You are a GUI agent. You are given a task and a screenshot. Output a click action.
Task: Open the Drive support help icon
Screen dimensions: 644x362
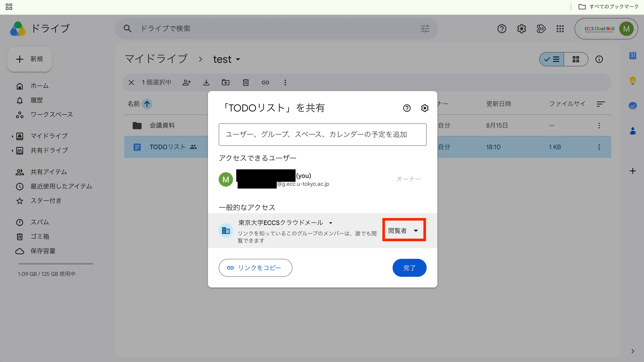pos(501,29)
